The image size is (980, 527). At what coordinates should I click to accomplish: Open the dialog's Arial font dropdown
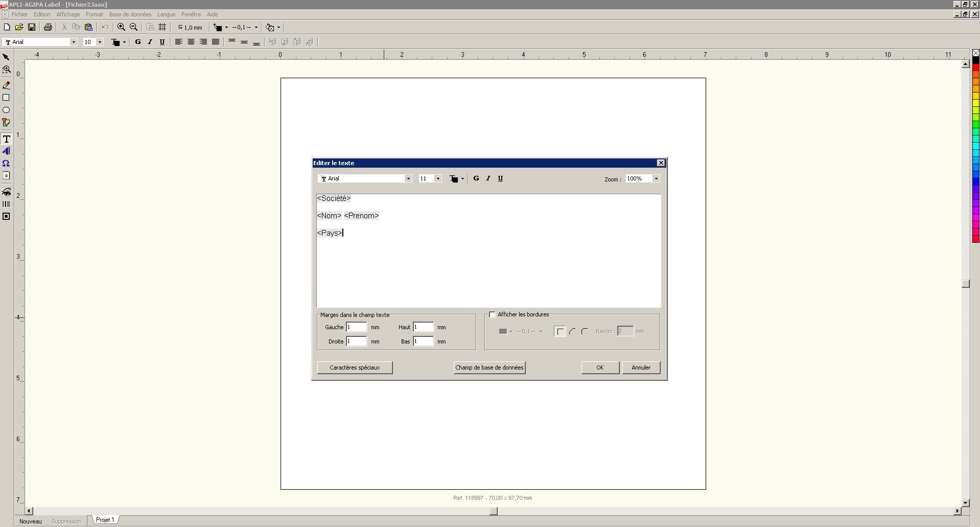[x=408, y=178]
